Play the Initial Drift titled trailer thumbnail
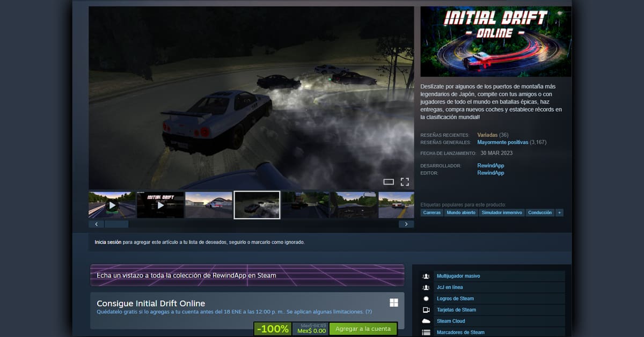This screenshot has width=644, height=337. pos(160,205)
